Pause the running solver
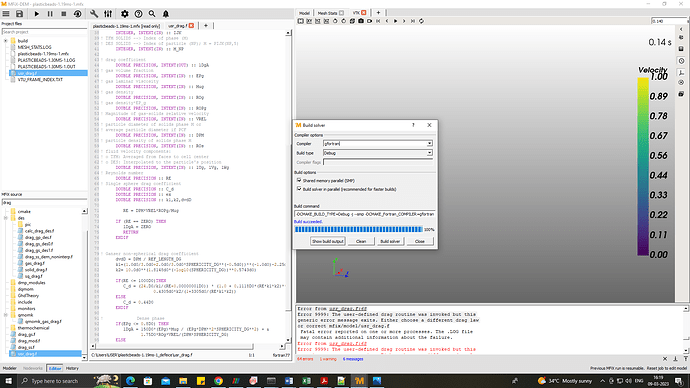Image resolution: width=690 pixels, height=388 pixels. 50,14
